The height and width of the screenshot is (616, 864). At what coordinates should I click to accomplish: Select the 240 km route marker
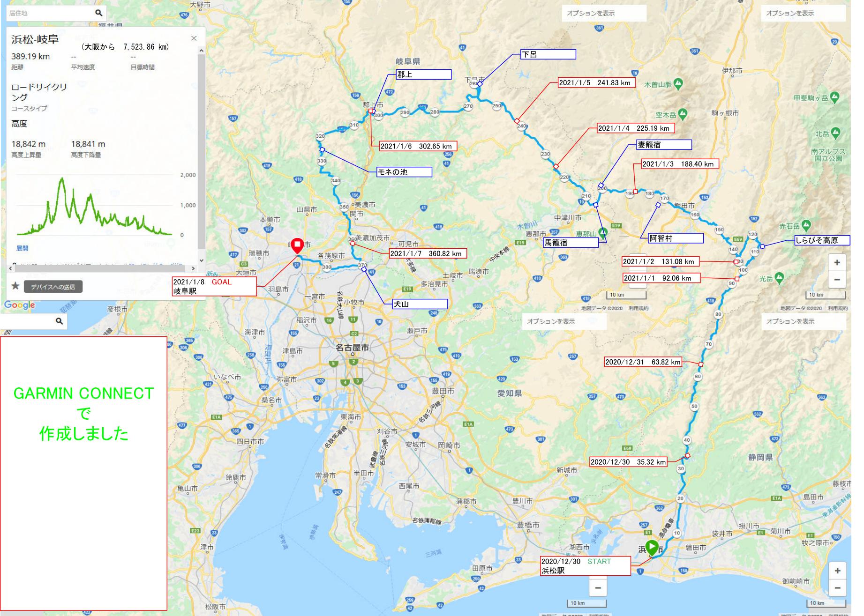[521, 126]
